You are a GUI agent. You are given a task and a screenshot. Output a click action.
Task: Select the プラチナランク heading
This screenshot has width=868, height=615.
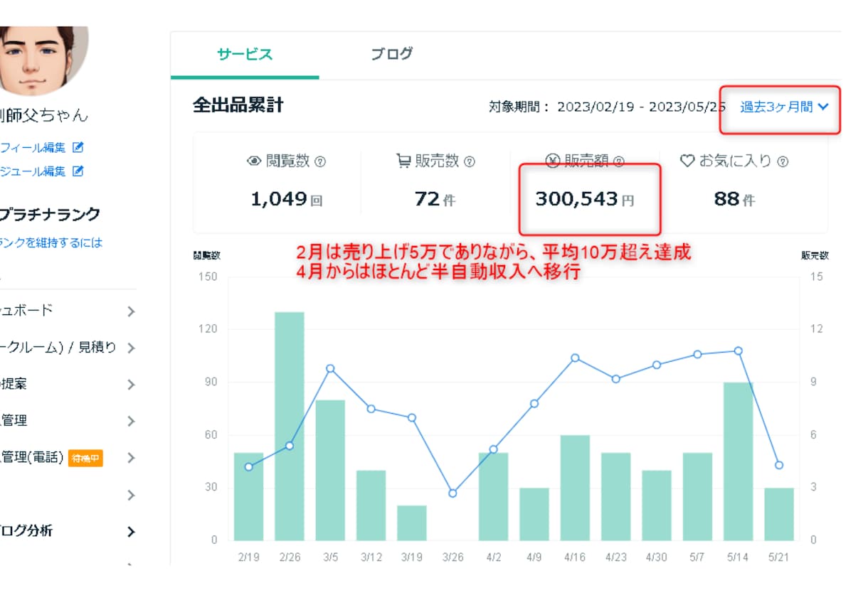coord(50,215)
